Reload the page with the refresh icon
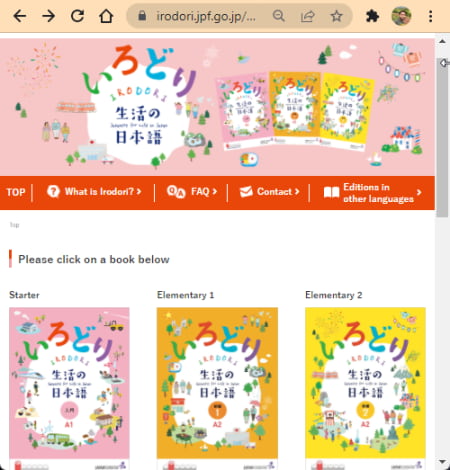 click(x=77, y=16)
